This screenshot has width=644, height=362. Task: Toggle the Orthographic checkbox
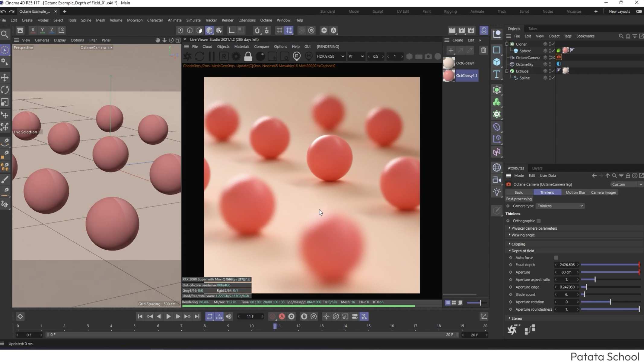(539, 221)
